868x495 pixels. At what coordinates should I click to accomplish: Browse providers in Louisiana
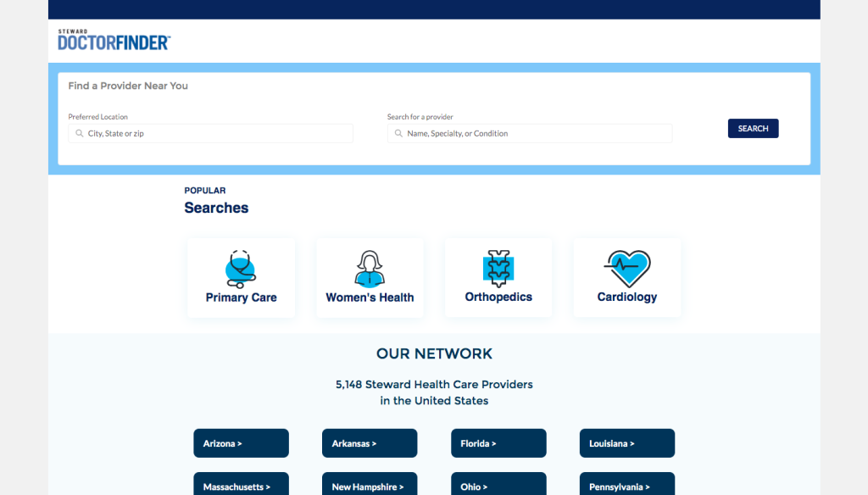click(x=627, y=443)
